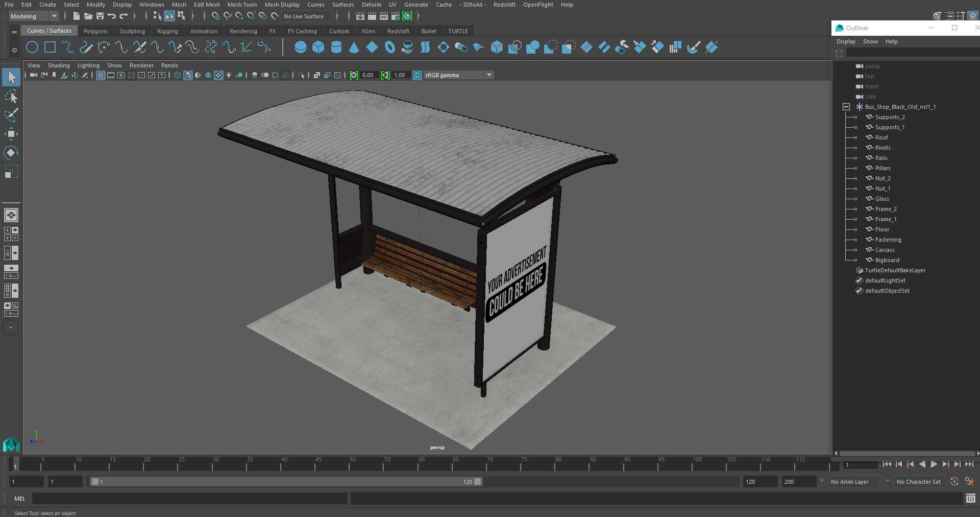This screenshot has height=517, width=980.
Task: Click the Outliner horizontal scrollbar
Action: point(907,453)
